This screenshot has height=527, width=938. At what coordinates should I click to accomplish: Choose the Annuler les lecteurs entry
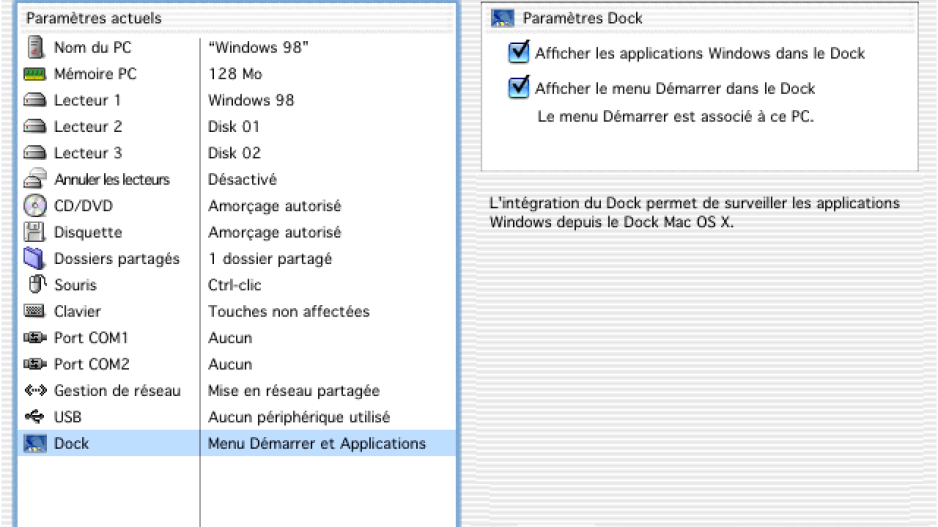click(x=237, y=179)
